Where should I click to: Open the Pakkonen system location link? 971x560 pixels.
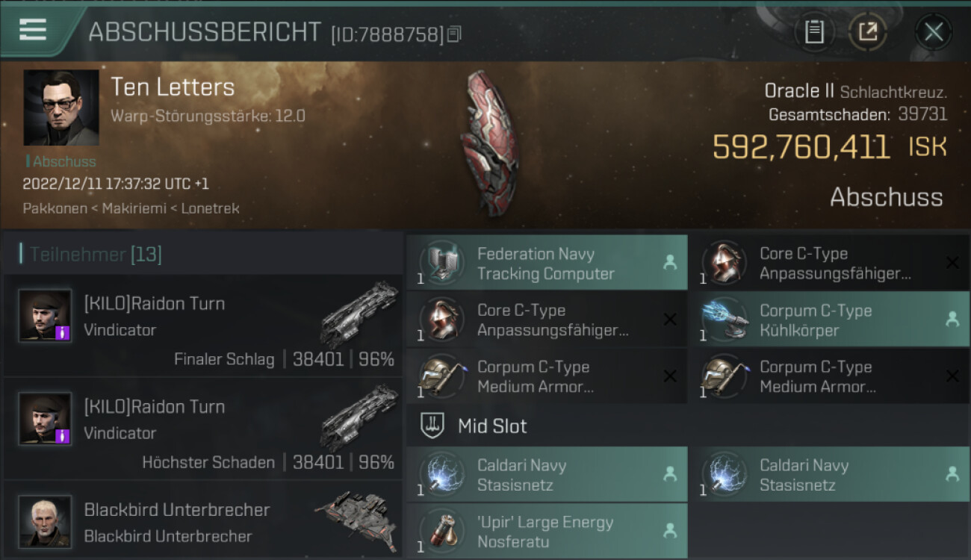(x=55, y=208)
